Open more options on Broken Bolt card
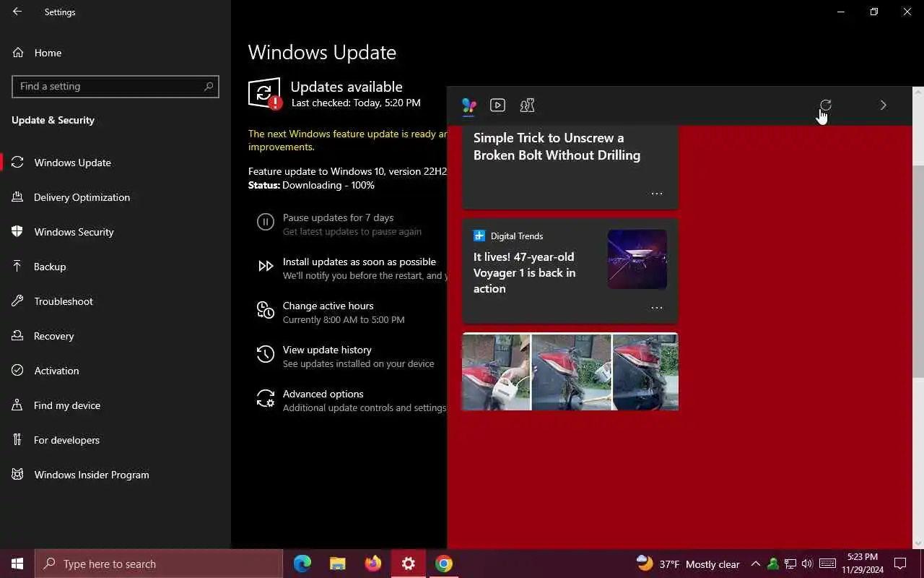This screenshot has height=578, width=924. coord(657,194)
